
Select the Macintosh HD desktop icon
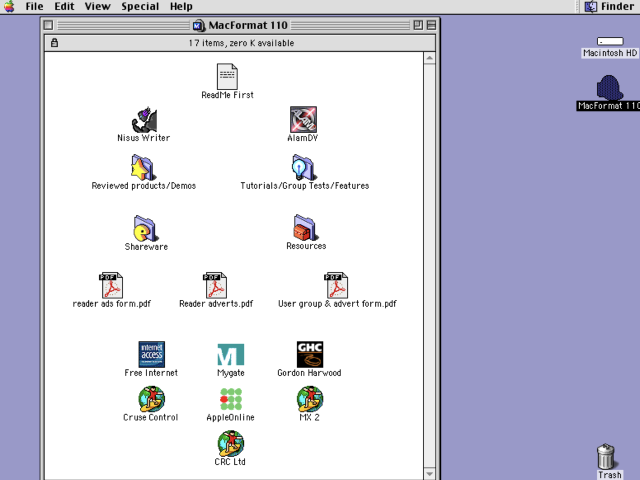pos(610,41)
